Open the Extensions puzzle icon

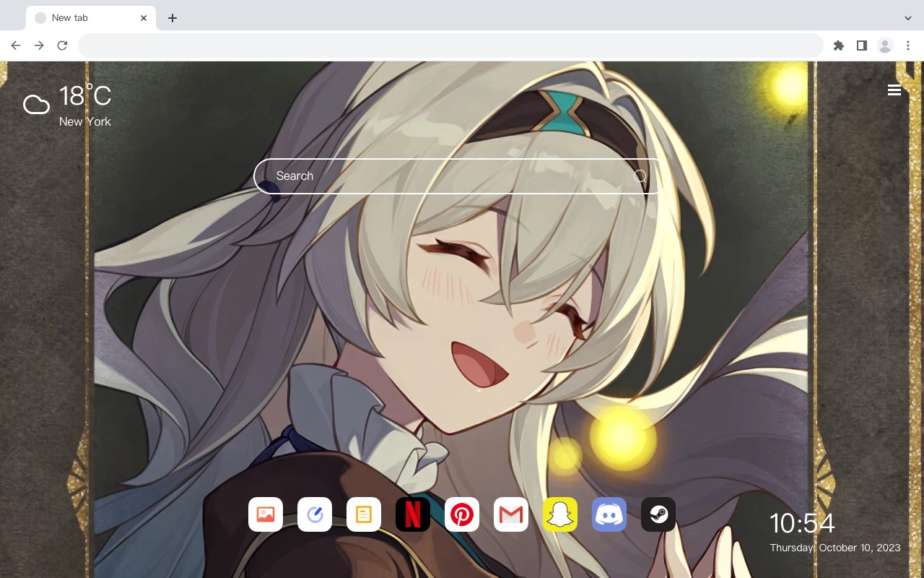coord(839,46)
